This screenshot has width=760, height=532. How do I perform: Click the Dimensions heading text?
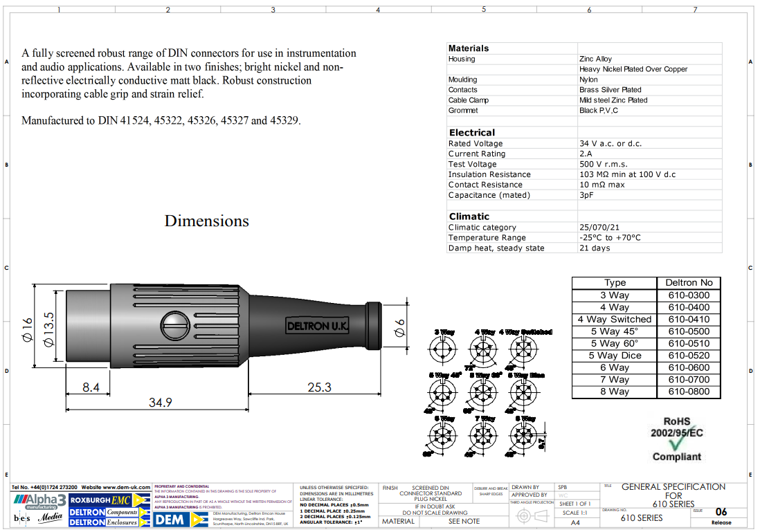tap(206, 221)
